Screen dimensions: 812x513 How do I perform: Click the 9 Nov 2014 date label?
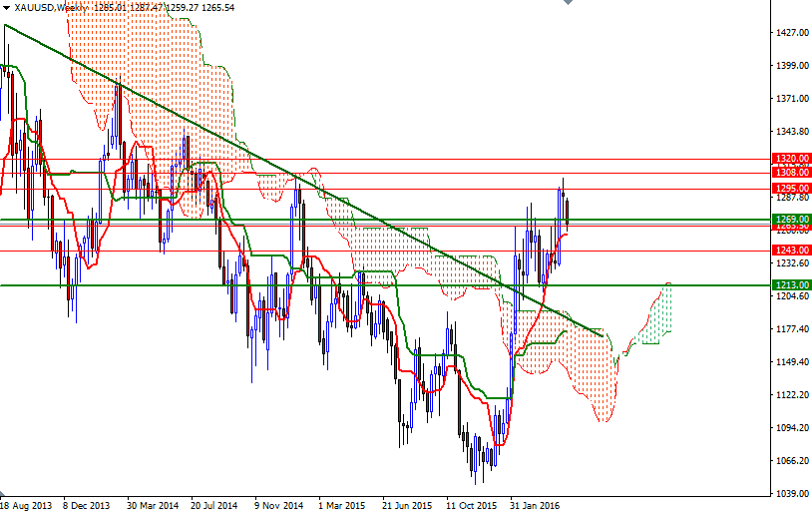(278, 505)
